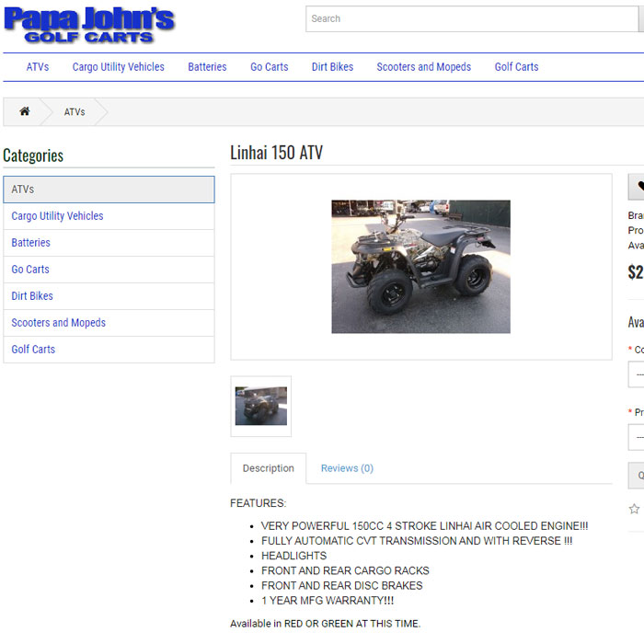The image size is (644, 644).
Task: Click the heart wishlist button
Action: pos(638,187)
